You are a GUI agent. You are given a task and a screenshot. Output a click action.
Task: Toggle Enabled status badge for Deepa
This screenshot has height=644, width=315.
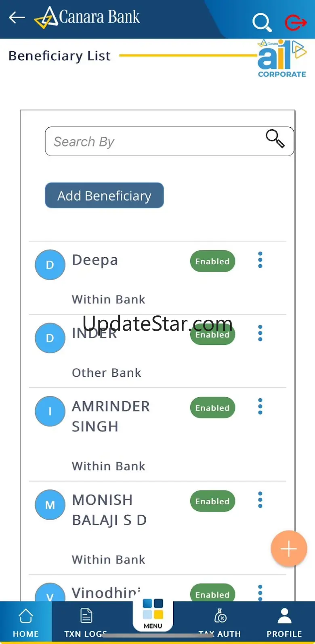coord(212,261)
